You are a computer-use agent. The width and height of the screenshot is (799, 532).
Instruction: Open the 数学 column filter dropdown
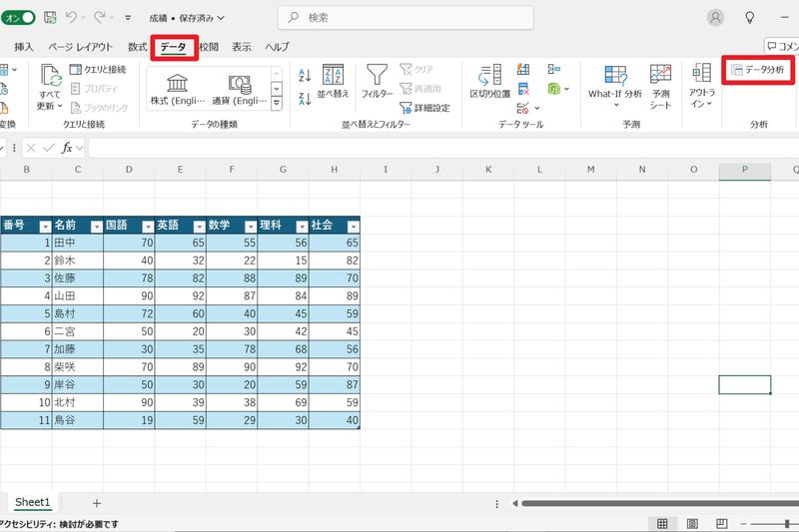coord(251,227)
